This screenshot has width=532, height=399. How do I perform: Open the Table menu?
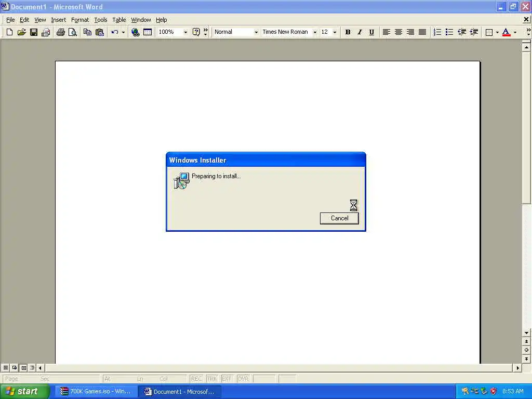click(119, 20)
